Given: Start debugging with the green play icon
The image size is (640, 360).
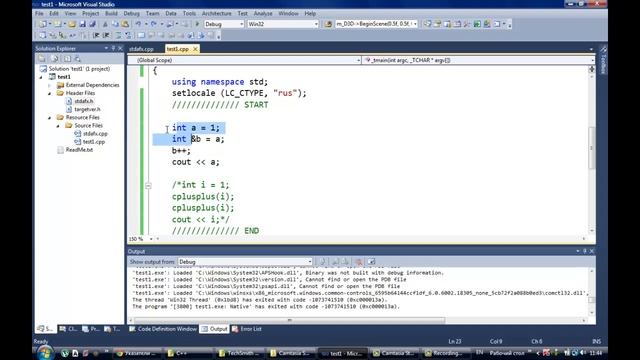Looking at the screenshot, I should click(197, 24).
